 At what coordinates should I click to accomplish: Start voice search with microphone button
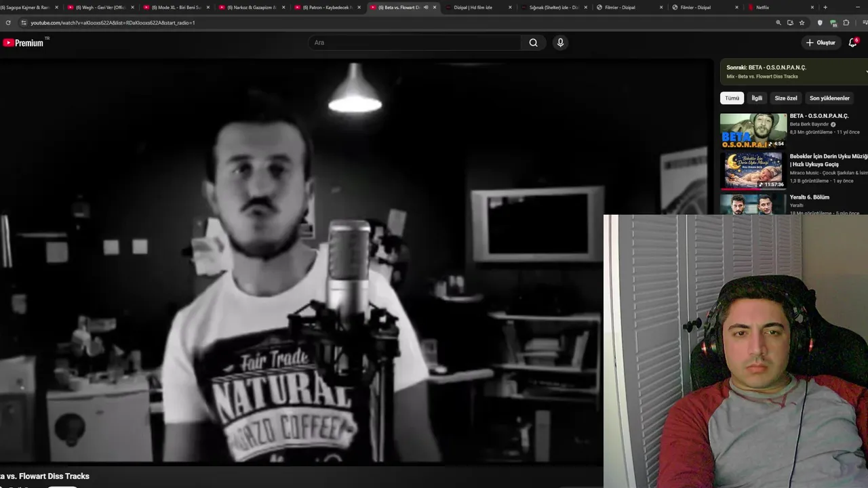coord(560,43)
